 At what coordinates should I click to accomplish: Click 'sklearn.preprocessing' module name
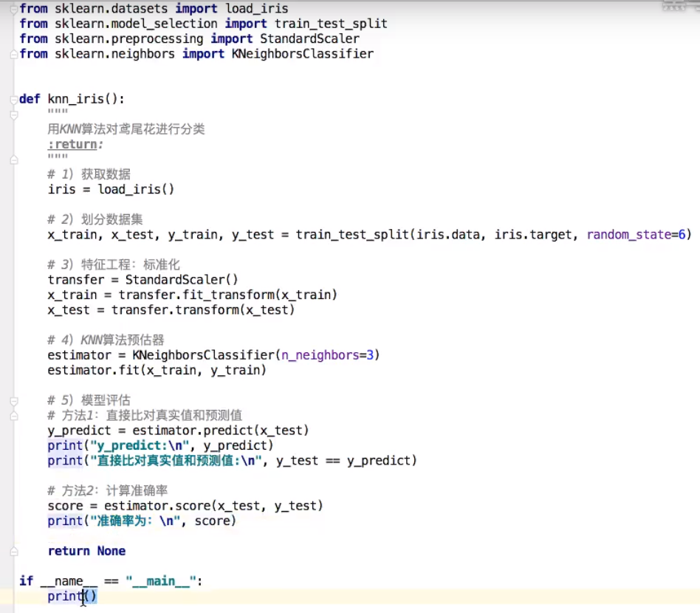[x=129, y=39]
